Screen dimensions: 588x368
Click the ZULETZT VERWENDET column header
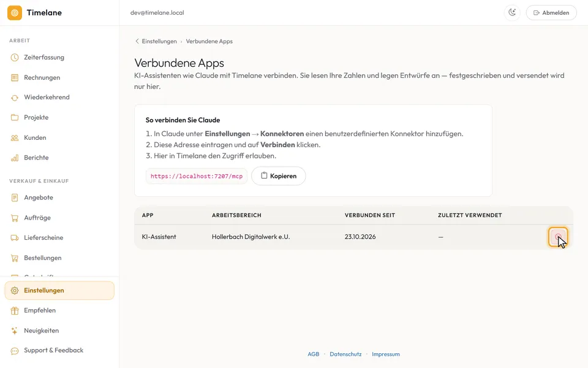470,215
